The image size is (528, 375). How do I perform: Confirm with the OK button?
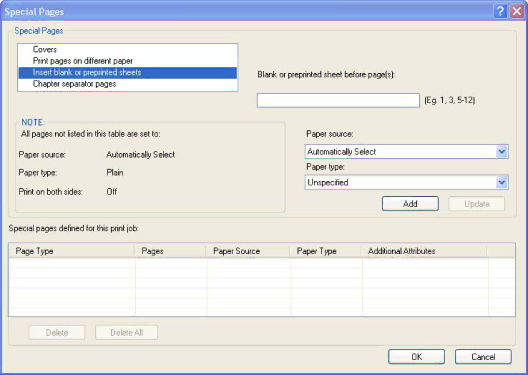tap(416, 356)
